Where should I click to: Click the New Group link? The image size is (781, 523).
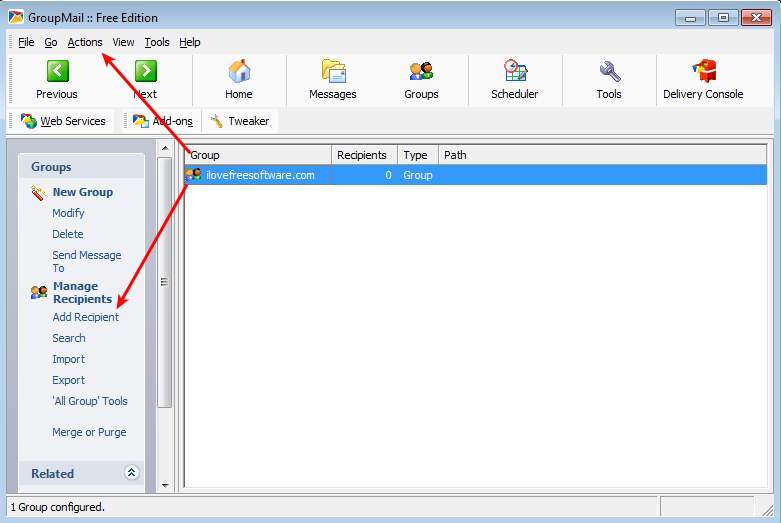(83, 192)
